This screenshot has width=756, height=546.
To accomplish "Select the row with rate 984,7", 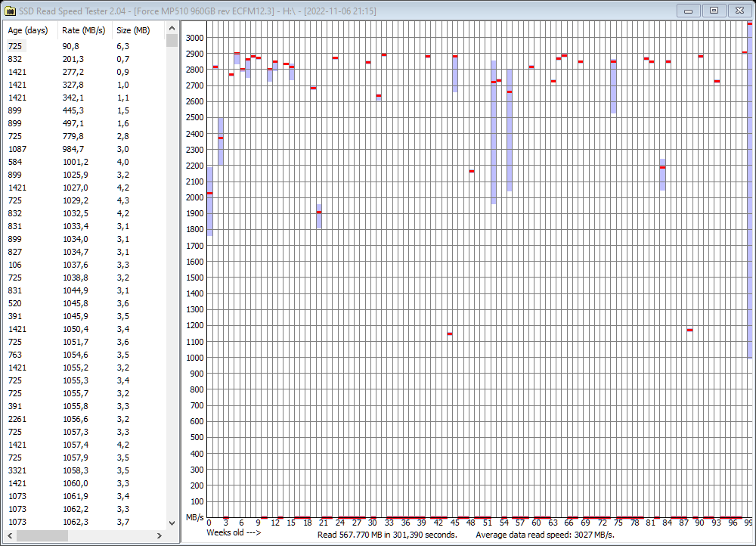I will point(85,149).
